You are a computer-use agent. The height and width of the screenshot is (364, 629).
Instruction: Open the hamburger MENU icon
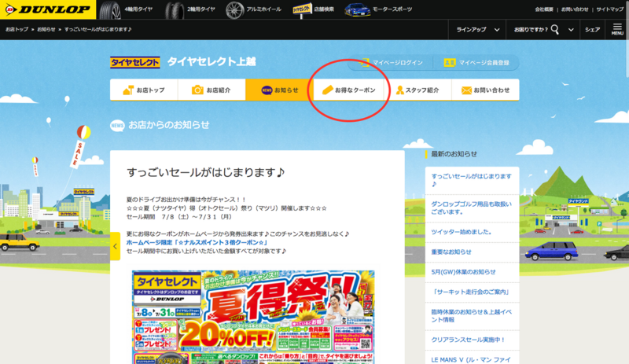617,29
